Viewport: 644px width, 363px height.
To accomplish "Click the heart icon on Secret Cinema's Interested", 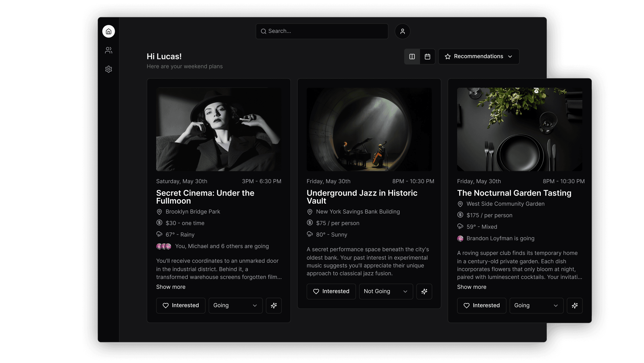I will [x=166, y=306].
